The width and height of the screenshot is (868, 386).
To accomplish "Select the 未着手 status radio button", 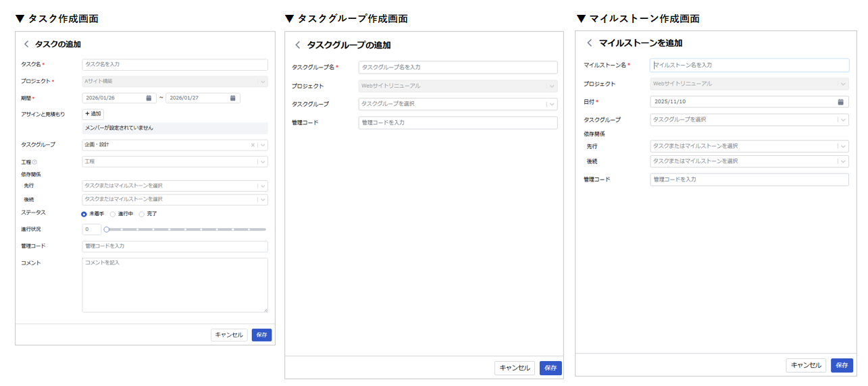I will click(84, 214).
